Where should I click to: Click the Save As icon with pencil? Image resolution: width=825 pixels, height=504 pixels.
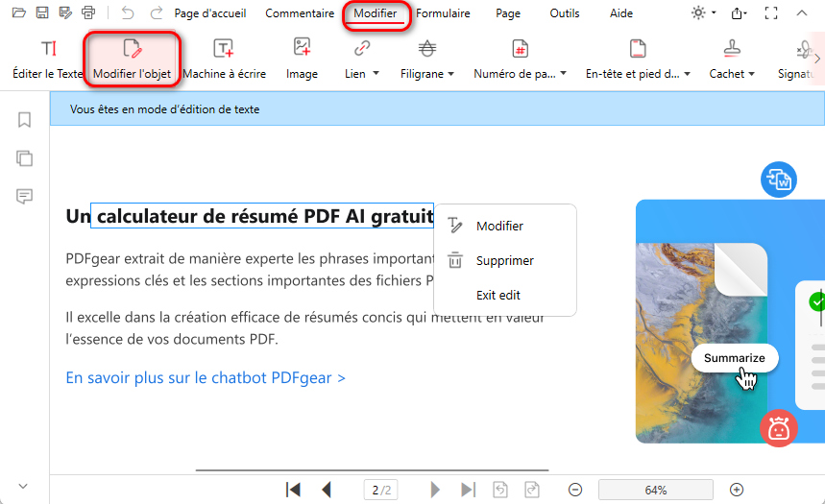click(65, 12)
